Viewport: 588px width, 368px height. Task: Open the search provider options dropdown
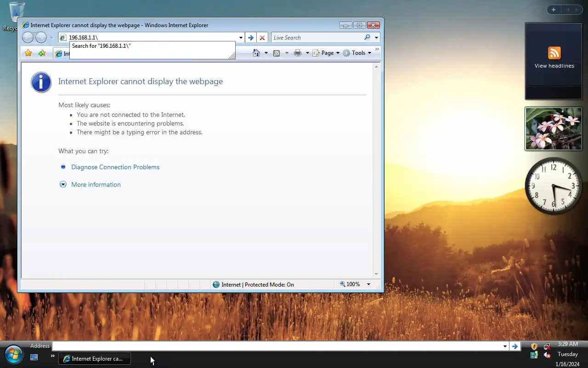(376, 38)
